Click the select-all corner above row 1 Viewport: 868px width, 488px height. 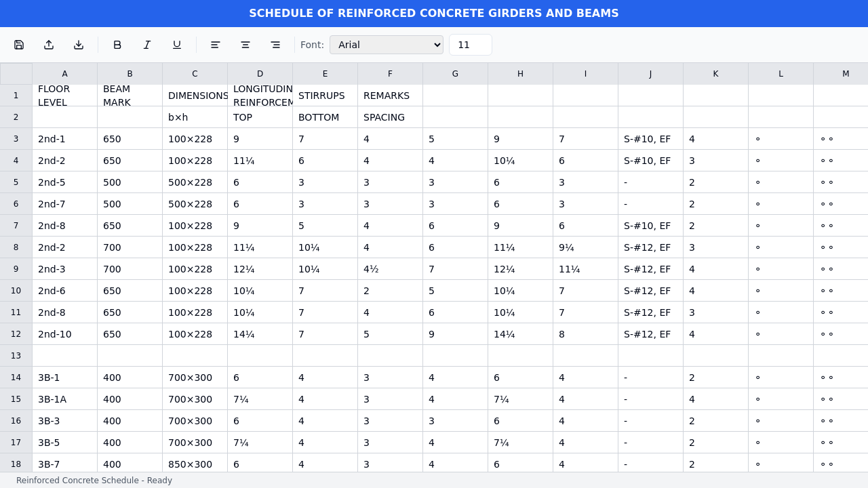(16, 74)
